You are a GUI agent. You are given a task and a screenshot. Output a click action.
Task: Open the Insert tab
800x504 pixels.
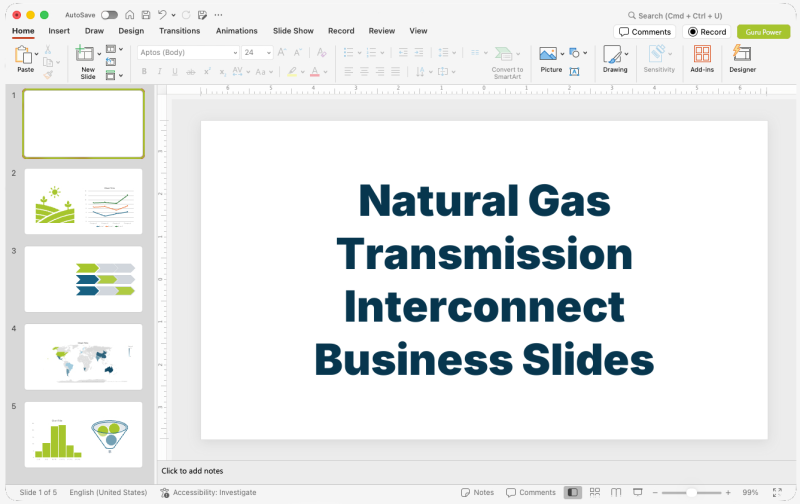tap(59, 31)
